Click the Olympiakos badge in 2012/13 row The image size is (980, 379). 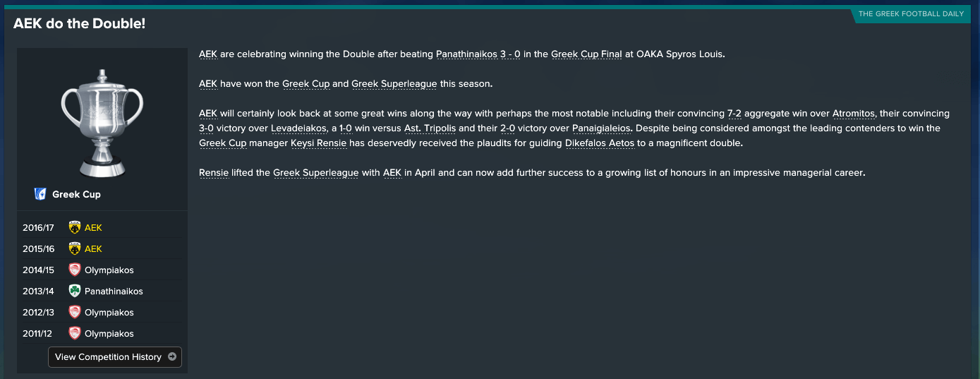tap(75, 312)
